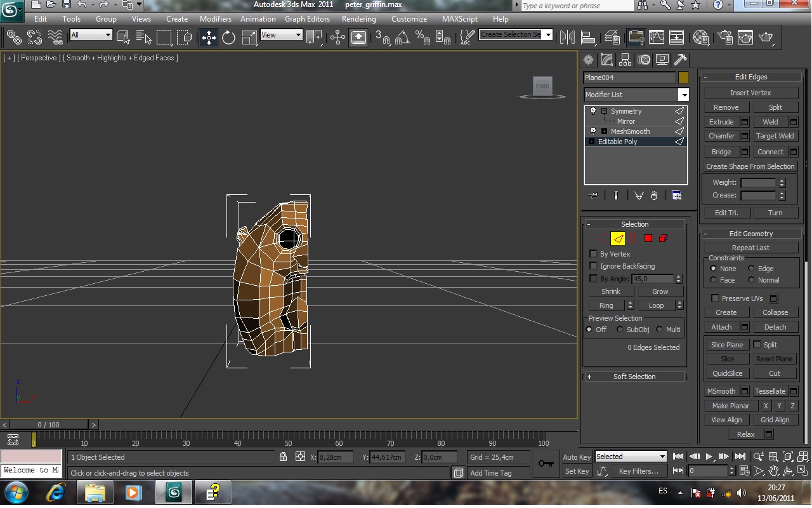The width and height of the screenshot is (812, 508).
Task: Open the Rendering menu
Action: click(x=359, y=19)
